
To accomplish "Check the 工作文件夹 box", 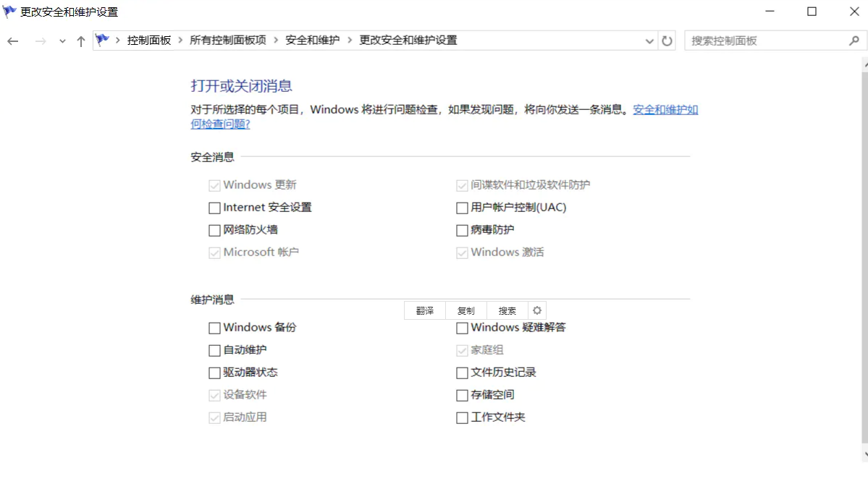I will (x=462, y=417).
